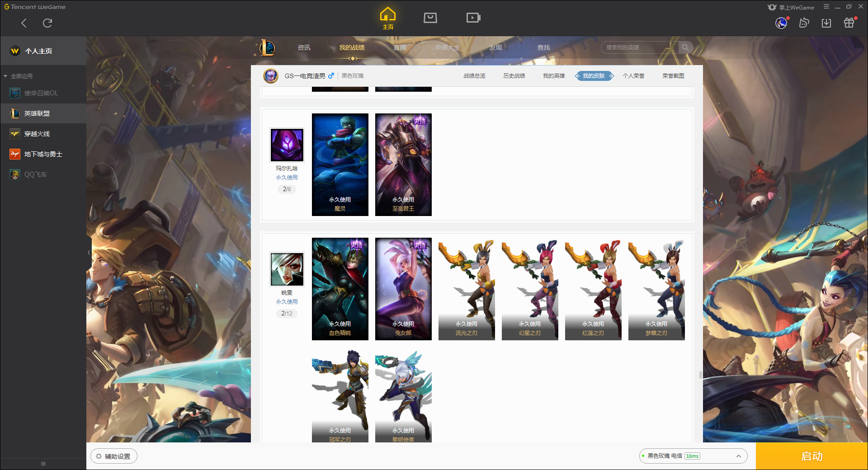Click the 英雄联盟 sidebar icon
868x470 pixels.
tap(15, 113)
